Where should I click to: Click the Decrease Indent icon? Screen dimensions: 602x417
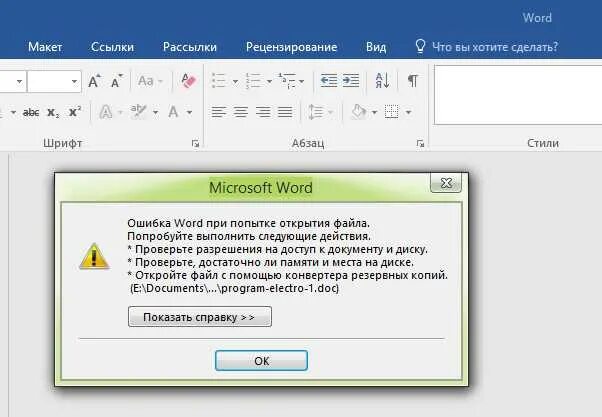tap(329, 81)
